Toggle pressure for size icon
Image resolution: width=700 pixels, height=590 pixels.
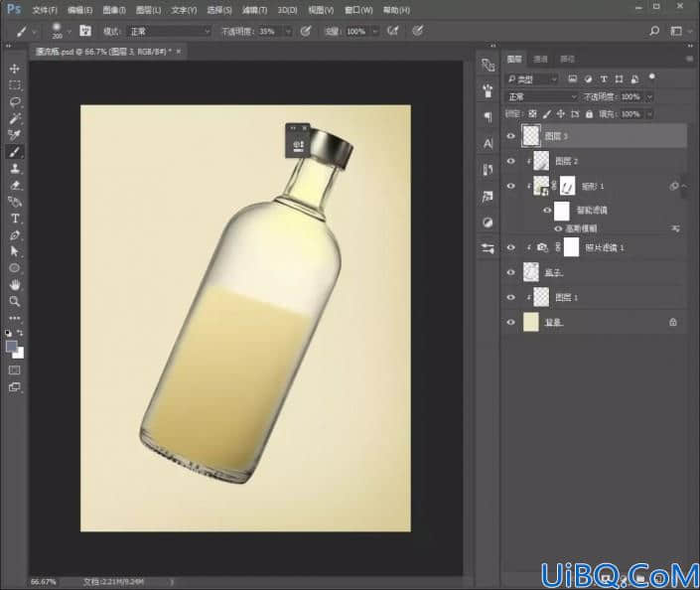click(x=417, y=31)
